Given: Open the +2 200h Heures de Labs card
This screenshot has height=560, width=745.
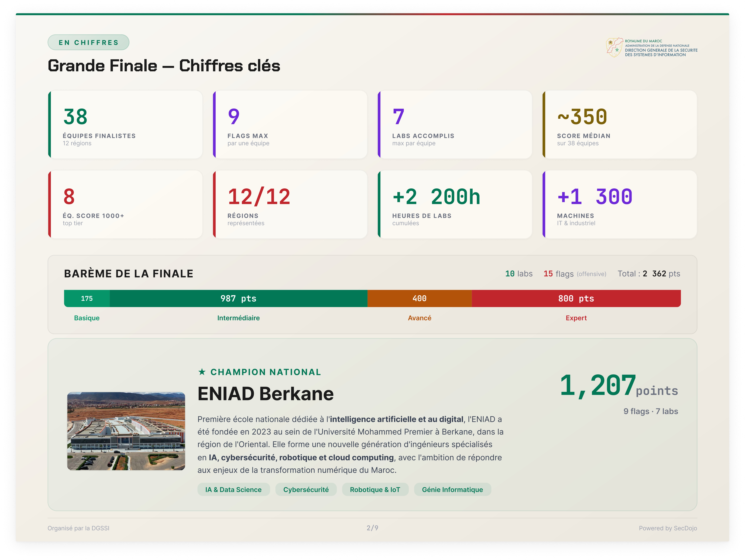Looking at the screenshot, I should tap(455, 204).
